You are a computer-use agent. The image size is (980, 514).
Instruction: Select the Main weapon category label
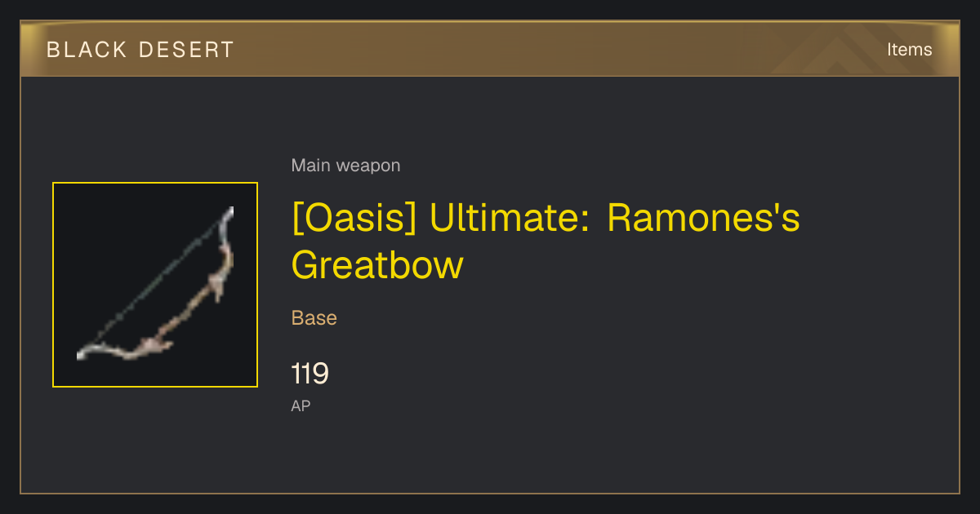click(x=345, y=166)
